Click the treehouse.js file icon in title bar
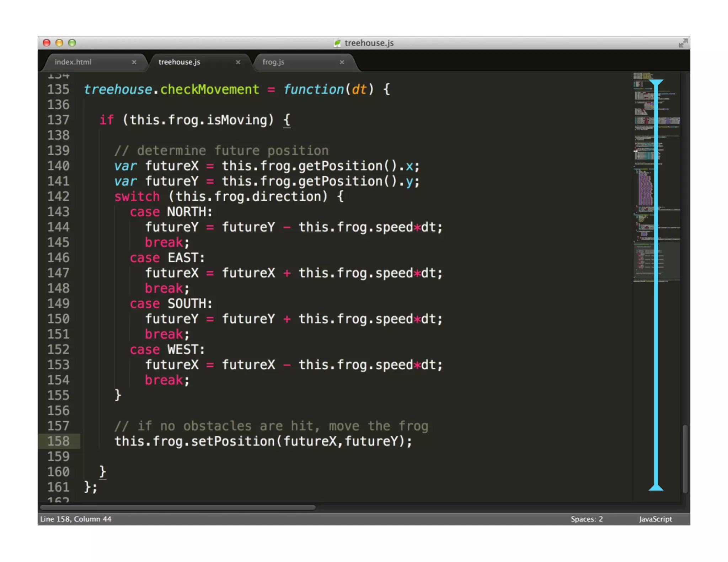Screen dimensions: 728x562 [x=337, y=43]
